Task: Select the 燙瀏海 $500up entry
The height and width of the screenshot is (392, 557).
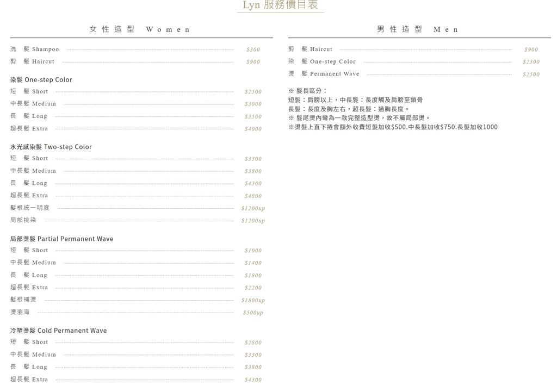Action: coord(136,312)
